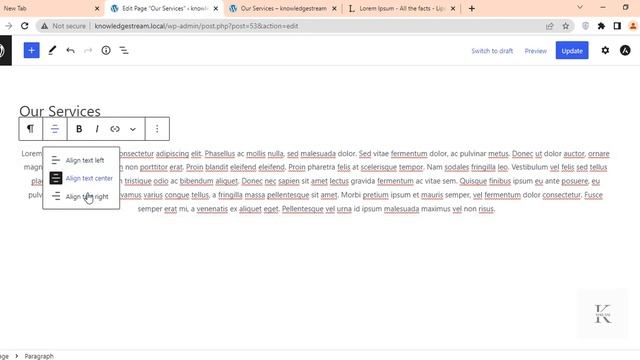Viewport: 640px width, 360px height.
Task: Expand more rich text controls chevron
Action: (x=133, y=129)
